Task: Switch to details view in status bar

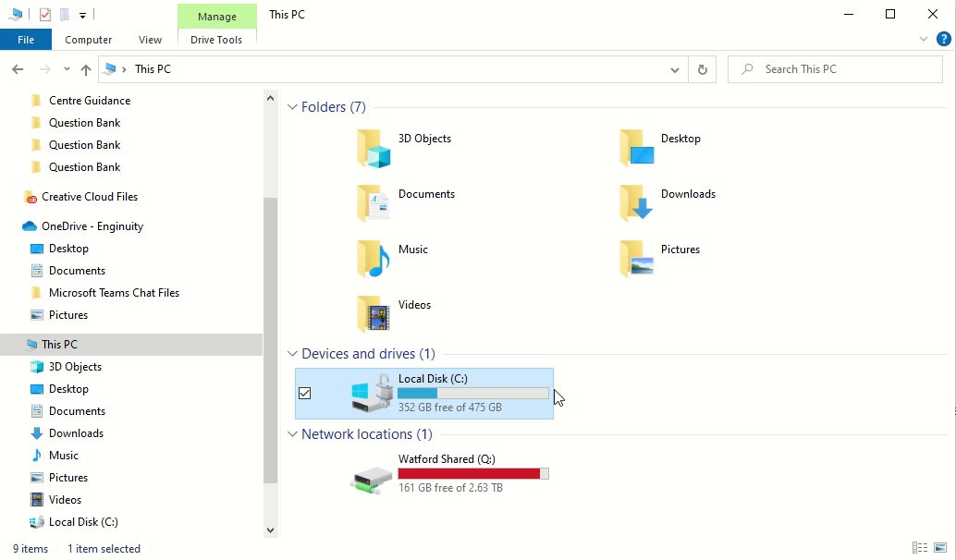Action: 919,548
